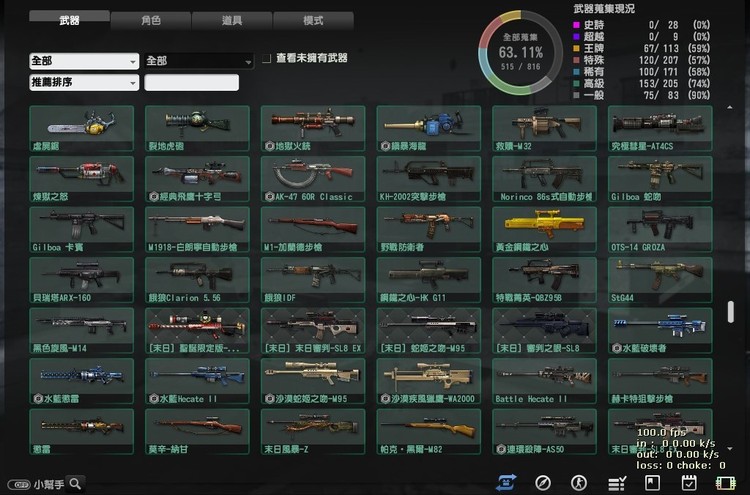Select the 經典飛鷹十字弓 weapon card

tap(198, 179)
